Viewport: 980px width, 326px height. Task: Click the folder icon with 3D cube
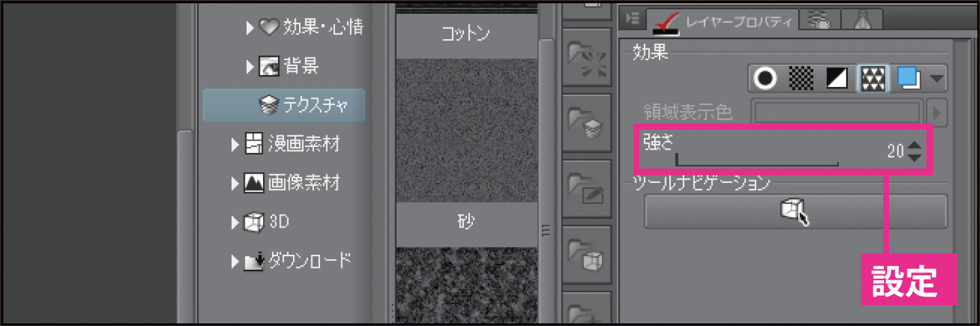click(x=587, y=253)
